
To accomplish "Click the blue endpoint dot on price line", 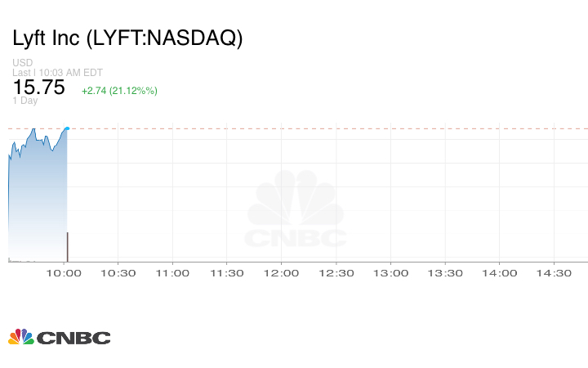I will coord(66,128).
